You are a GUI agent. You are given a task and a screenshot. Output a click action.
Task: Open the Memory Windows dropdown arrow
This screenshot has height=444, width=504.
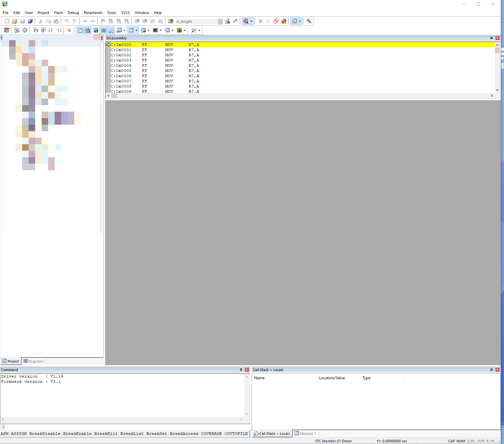[x=136, y=30]
